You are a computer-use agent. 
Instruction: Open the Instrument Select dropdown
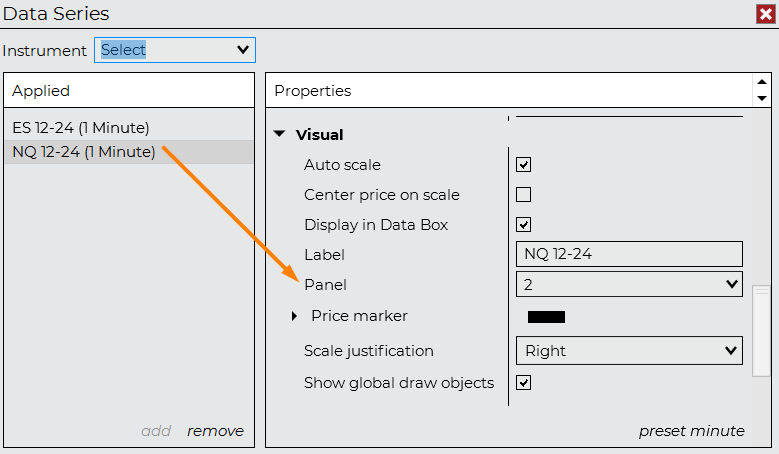coord(175,50)
